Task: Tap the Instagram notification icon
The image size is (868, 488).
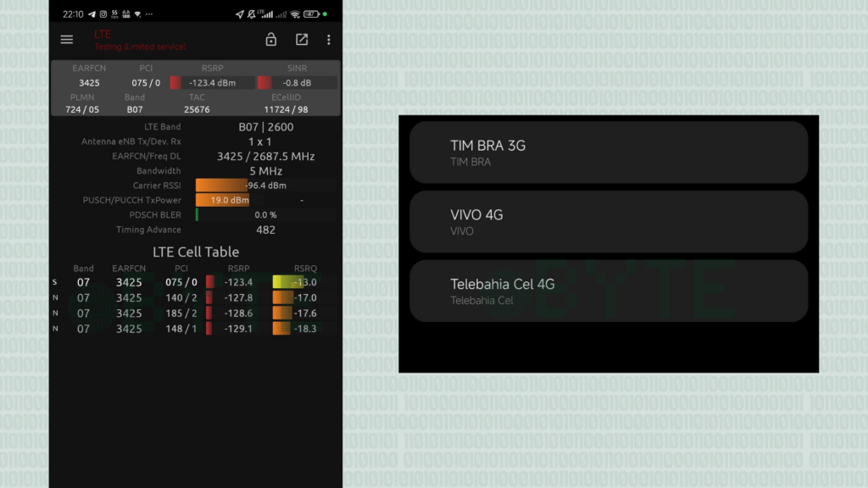Action: [103, 14]
